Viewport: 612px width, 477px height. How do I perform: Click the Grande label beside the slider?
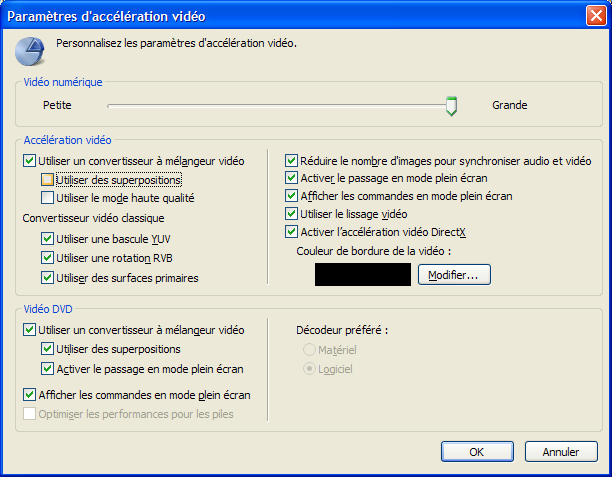pyautogui.click(x=509, y=105)
